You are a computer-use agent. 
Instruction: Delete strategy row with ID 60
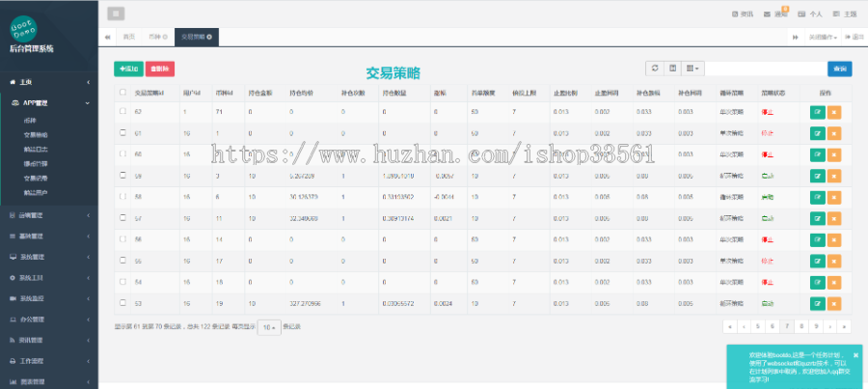(x=834, y=154)
